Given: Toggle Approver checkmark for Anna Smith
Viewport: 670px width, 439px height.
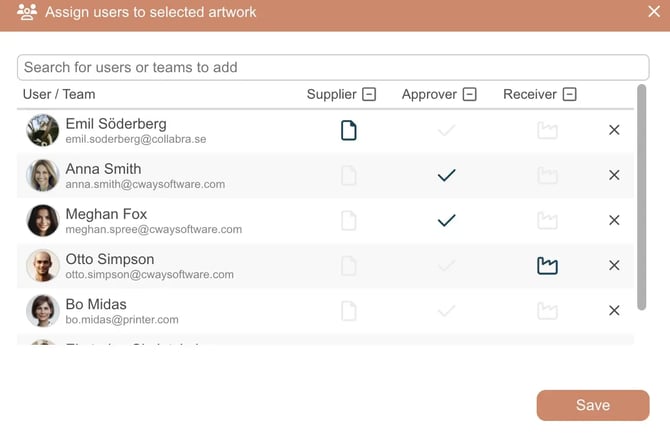Looking at the screenshot, I should click(446, 175).
